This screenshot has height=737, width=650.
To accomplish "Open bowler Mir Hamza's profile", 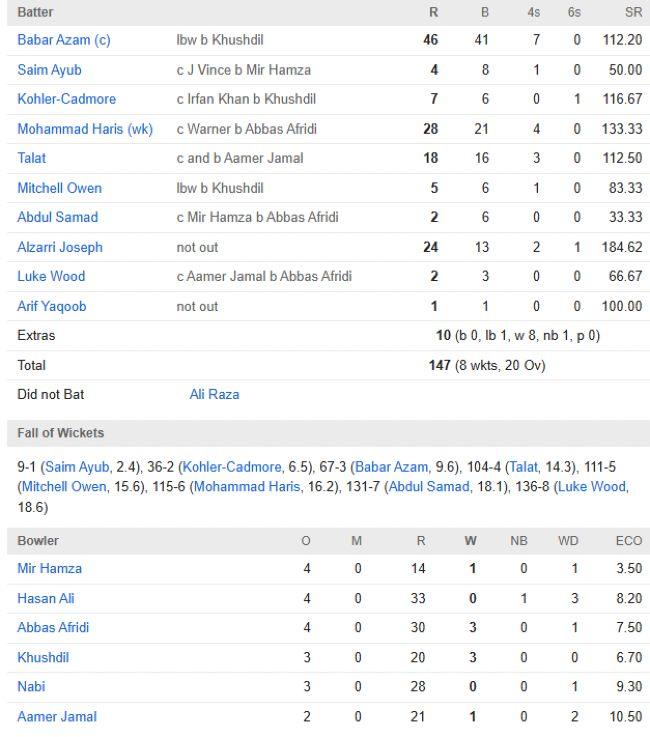I will pyautogui.click(x=49, y=568).
